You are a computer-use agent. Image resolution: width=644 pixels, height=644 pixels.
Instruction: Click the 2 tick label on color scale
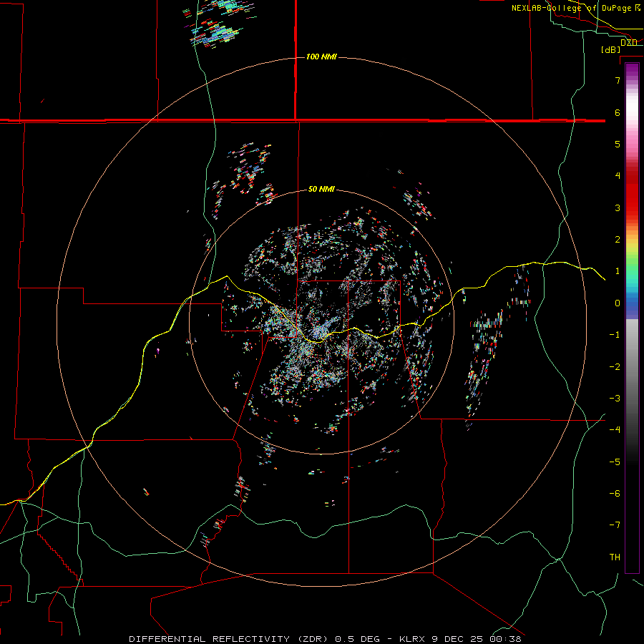(618, 240)
